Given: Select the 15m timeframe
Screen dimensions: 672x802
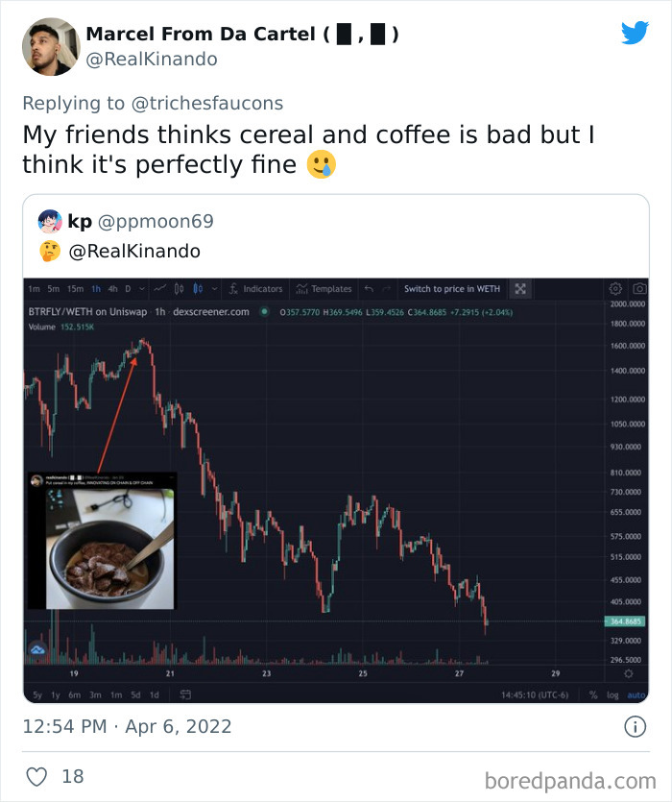Looking at the screenshot, I should point(73,289).
